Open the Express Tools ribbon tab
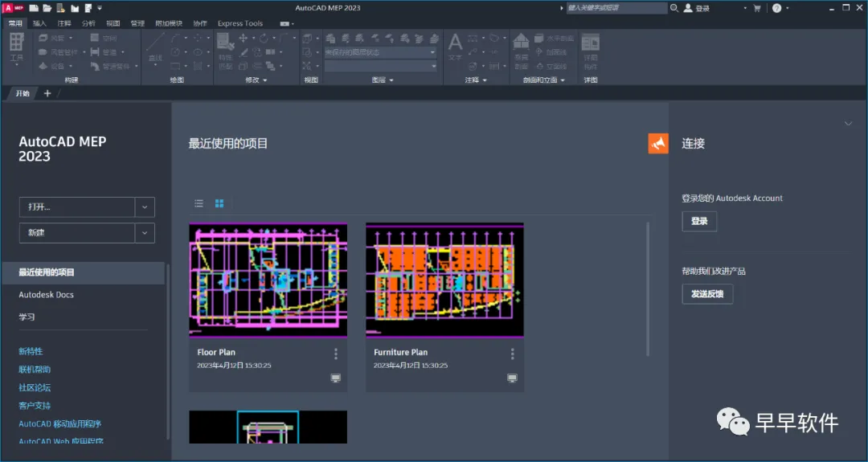The width and height of the screenshot is (868, 462). [x=240, y=23]
